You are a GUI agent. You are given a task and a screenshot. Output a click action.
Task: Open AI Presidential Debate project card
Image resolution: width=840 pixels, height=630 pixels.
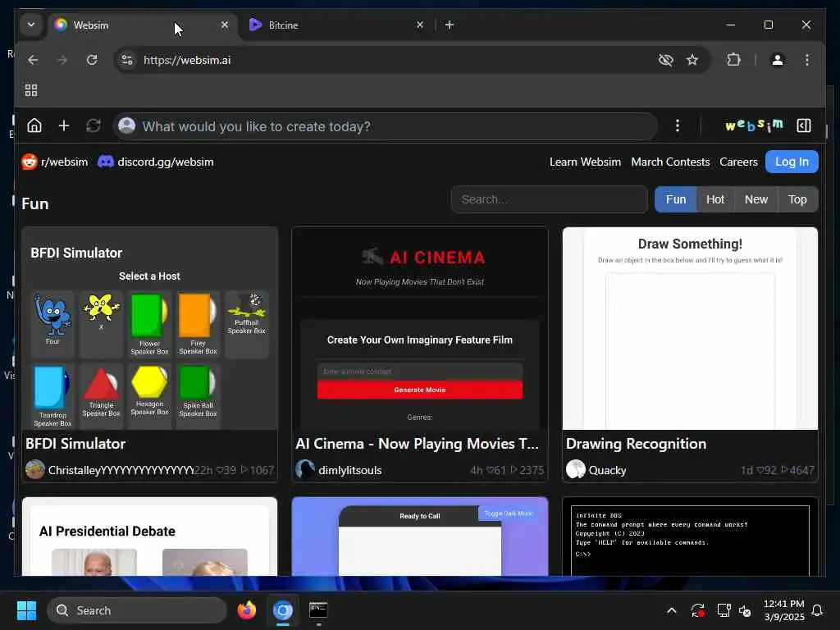click(x=150, y=536)
